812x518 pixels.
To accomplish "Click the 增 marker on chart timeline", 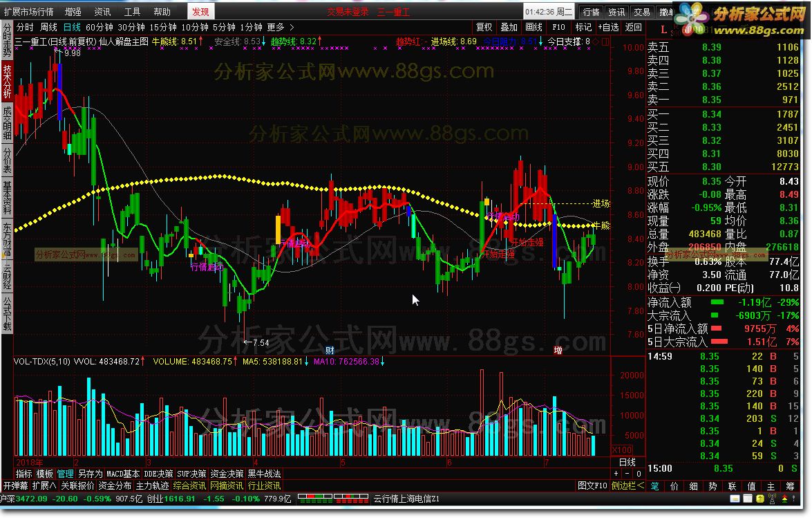I will pyautogui.click(x=558, y=351).
